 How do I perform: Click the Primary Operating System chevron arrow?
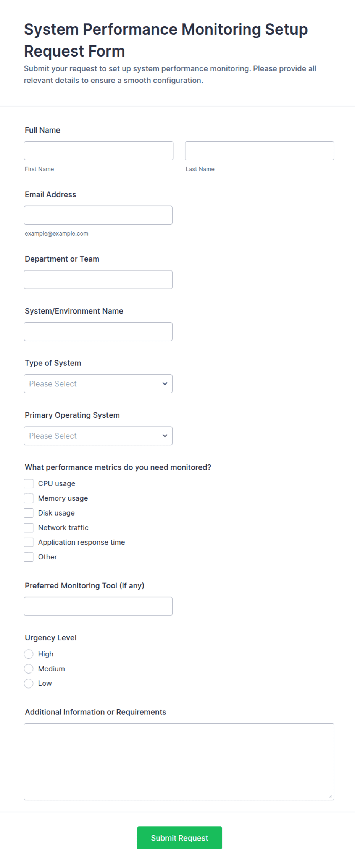[x=165, y=436]
